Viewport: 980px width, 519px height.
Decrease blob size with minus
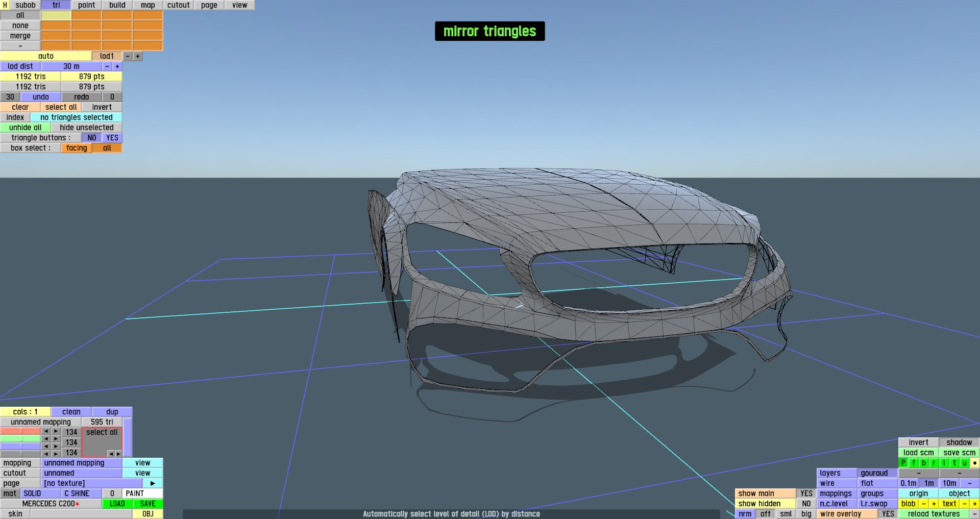point(924,504)
